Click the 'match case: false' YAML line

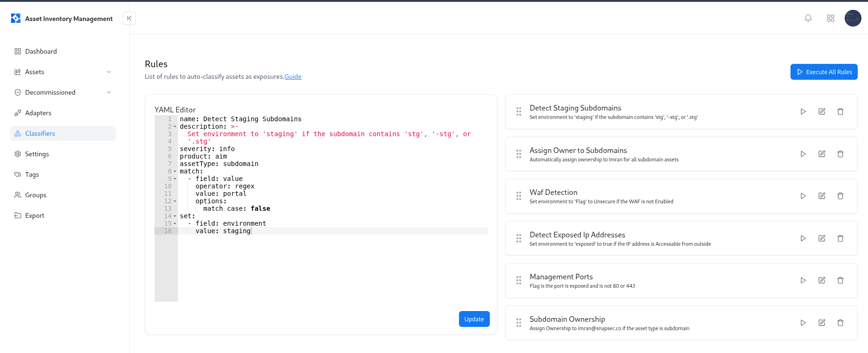click(x=237, y=209)
